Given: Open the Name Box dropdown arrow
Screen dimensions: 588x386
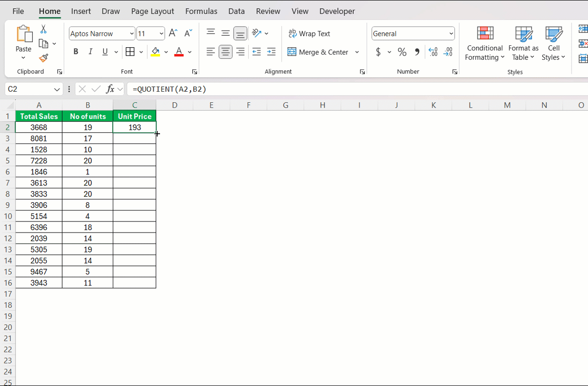Looking at the screenshot, I should [x=57, y=89].
